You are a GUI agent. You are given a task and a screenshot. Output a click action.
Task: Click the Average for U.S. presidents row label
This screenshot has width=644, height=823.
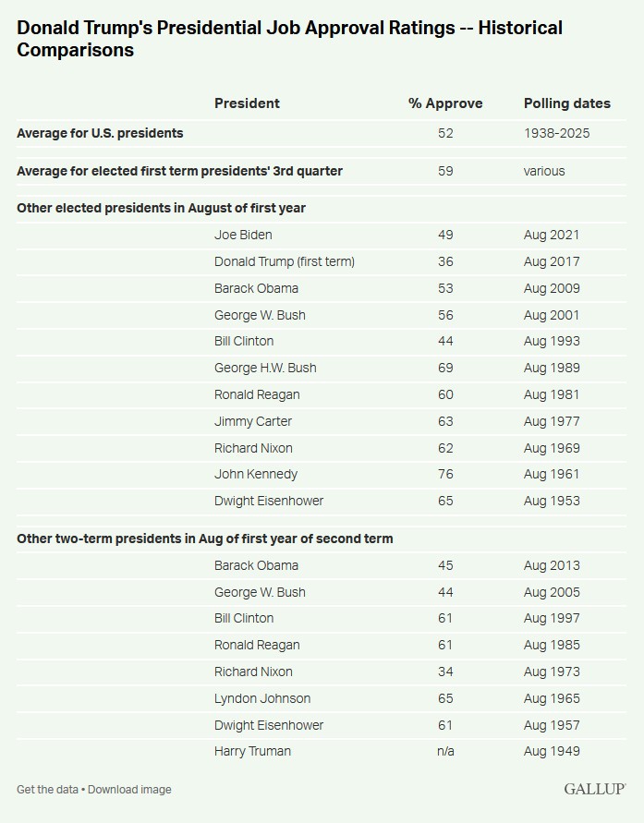(100, 133)
